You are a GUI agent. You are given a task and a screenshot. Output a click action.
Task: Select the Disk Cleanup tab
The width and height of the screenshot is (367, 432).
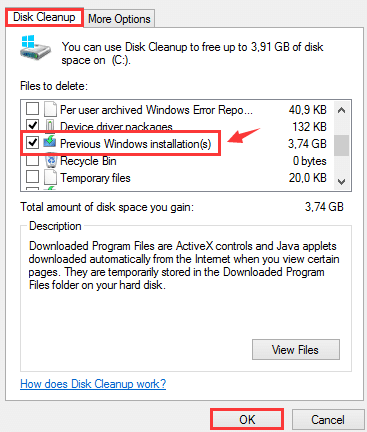(x=44, y=17)
